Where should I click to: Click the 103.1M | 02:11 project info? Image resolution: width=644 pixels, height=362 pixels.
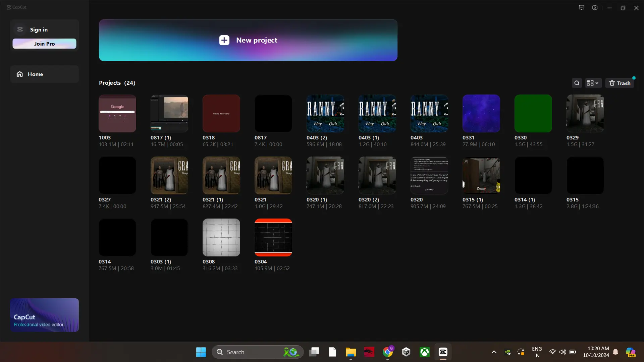tap(116, 144)
